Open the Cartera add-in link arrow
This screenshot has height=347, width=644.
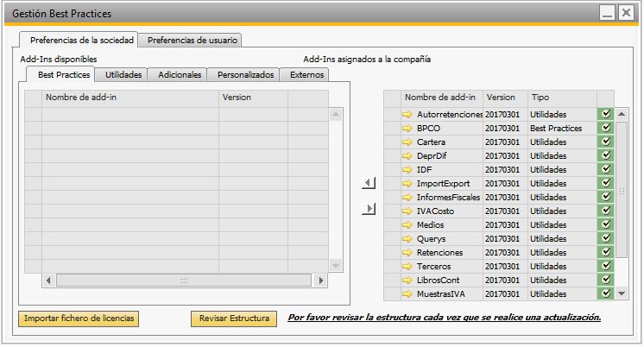(407, 142)
